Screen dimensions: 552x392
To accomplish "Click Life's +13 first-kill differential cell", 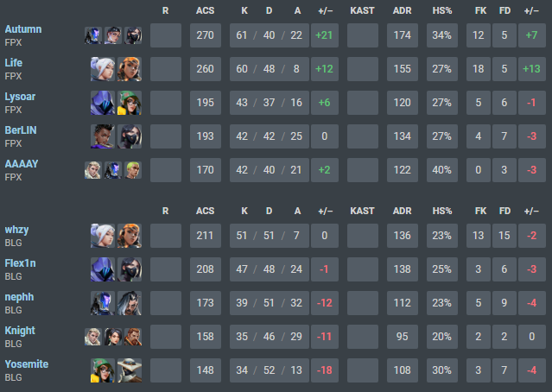I will click(530, 69).
